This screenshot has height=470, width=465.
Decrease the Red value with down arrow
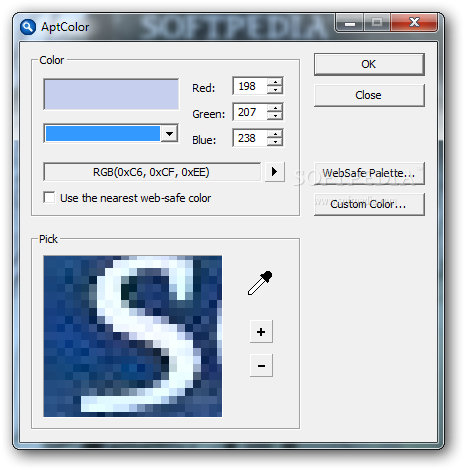point(275,90)
